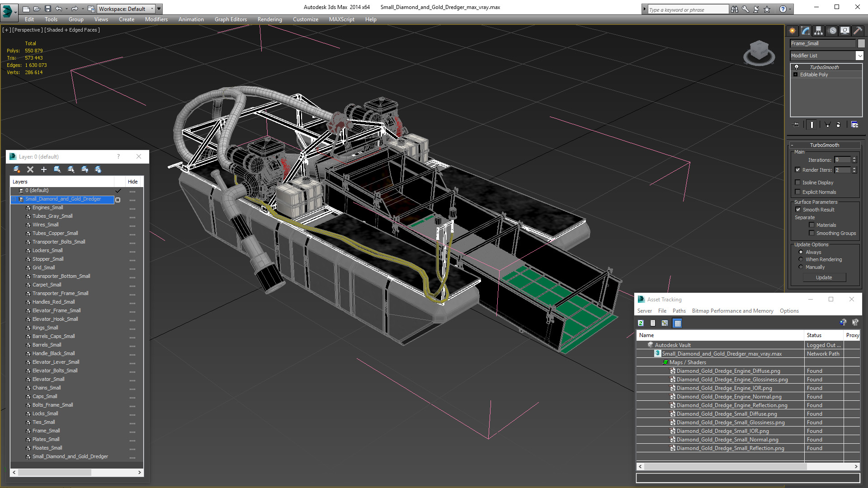
Task: Click the Project Folder icon
Action: 91,9
